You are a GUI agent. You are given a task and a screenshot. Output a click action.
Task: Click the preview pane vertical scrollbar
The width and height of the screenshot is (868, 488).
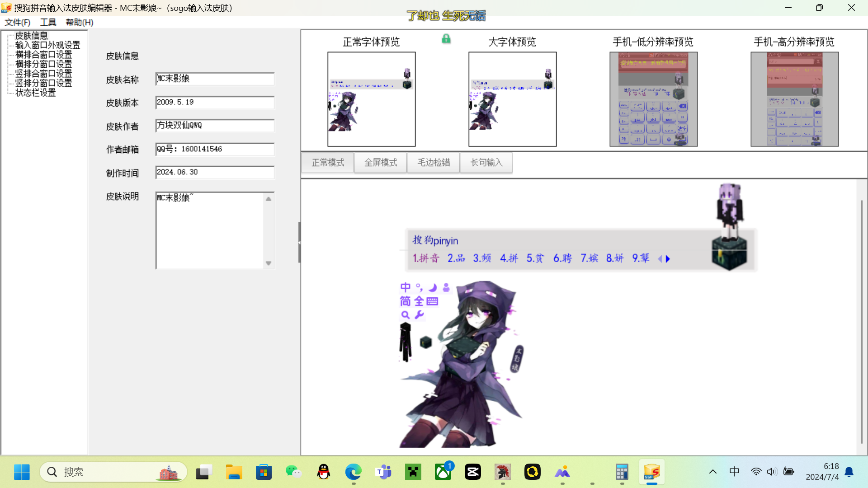click(862, 321)
